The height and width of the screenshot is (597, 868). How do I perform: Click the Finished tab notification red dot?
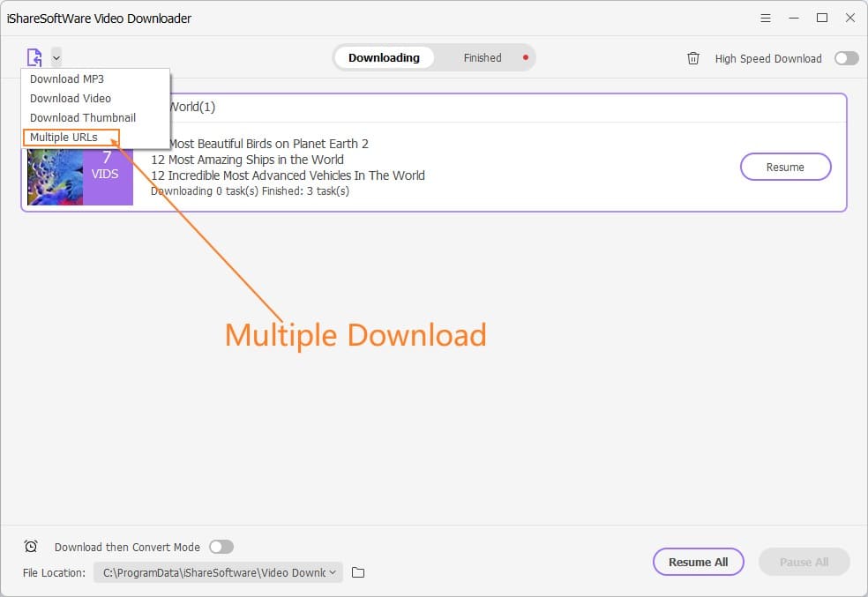526,56
